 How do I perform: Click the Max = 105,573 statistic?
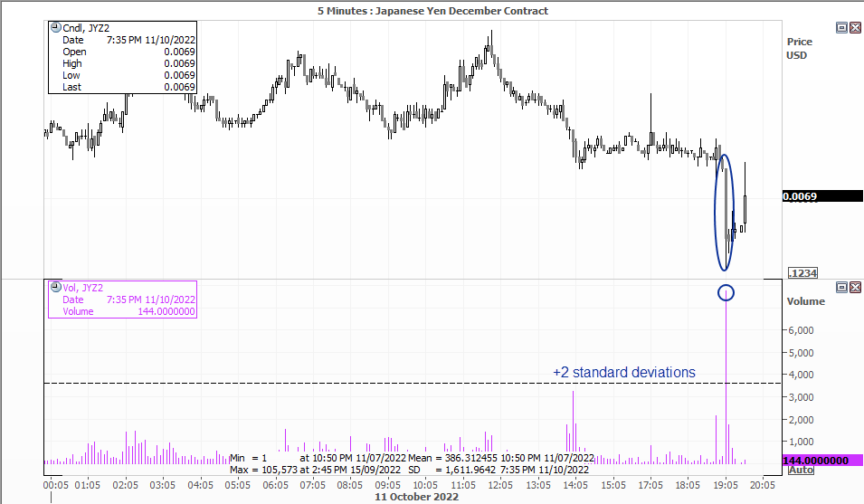click(x=263, y=470)
